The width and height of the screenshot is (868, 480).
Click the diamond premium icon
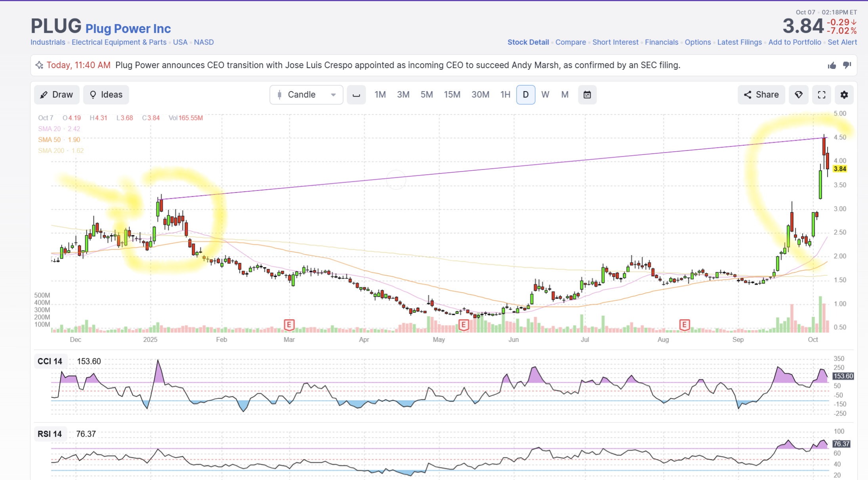(799, 95)
